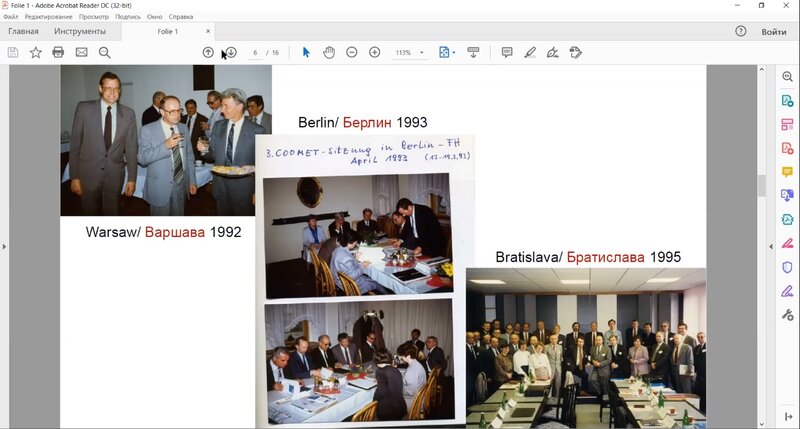Open the Редактирование menu
This screenshot has height=429, width=800.
[48, 17]
